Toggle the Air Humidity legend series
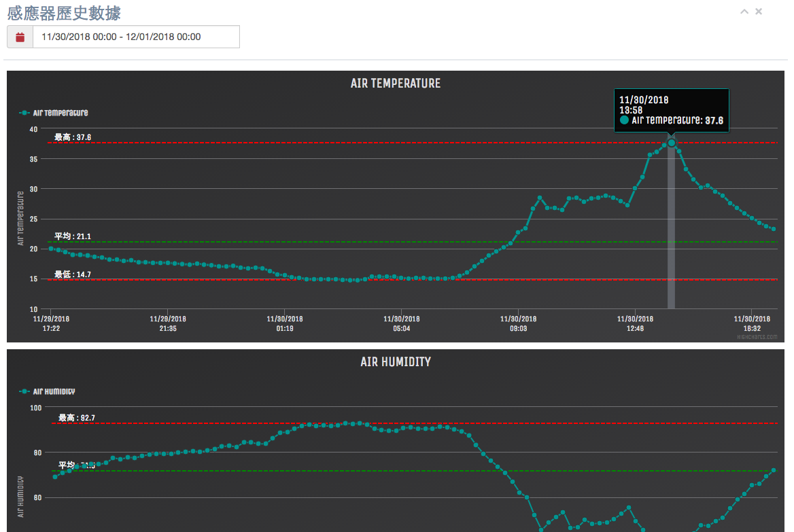794x532 pixels. click(x=48, y=391)
